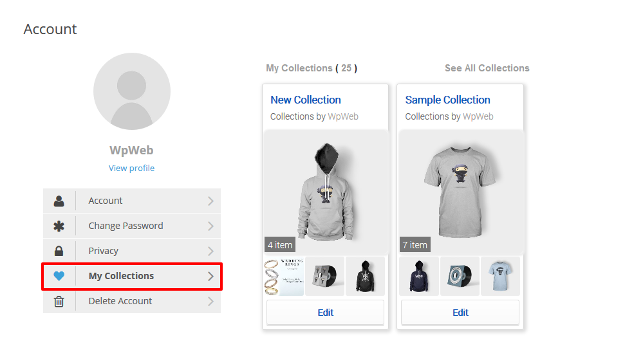Edit the New Collection

pyautogui.click(x=325, y=313)
